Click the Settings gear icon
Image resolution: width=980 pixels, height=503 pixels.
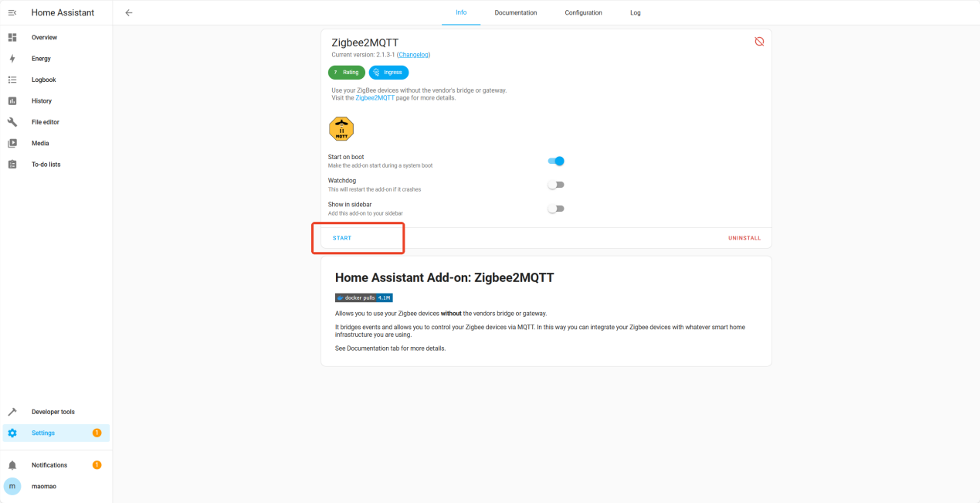(12, 433)
